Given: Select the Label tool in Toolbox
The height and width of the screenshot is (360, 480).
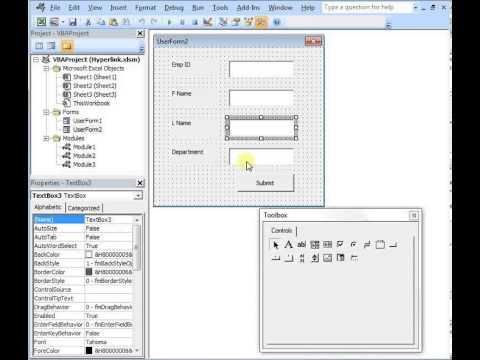Looking at the screenshot, I should pyautogui.click(x=288, y=245).
